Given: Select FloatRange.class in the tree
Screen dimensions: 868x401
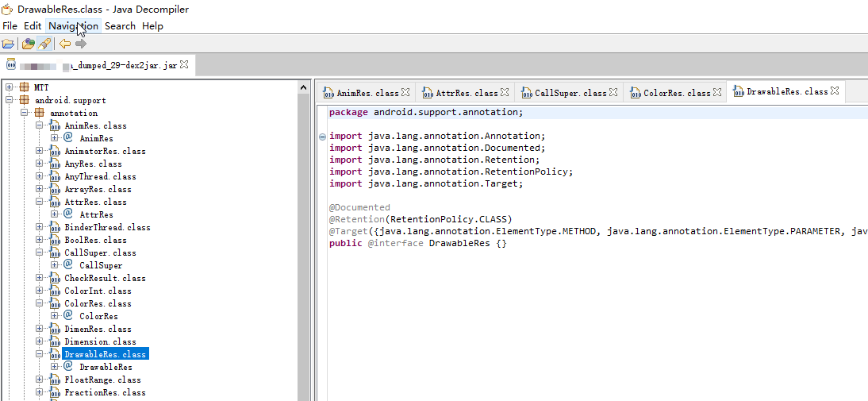Looking at the screenshot, I should click(102, 380).
